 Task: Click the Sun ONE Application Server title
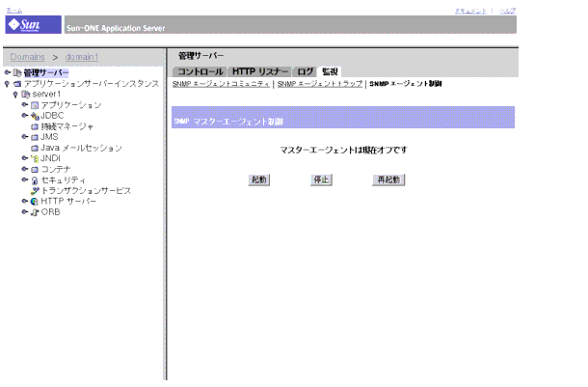(x=116, y=28)
